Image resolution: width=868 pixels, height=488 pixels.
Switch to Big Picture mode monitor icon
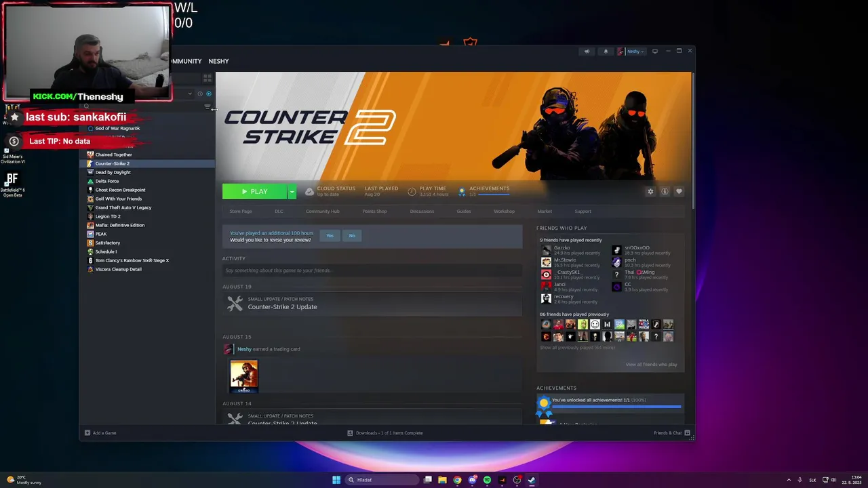tap(654, 51)
